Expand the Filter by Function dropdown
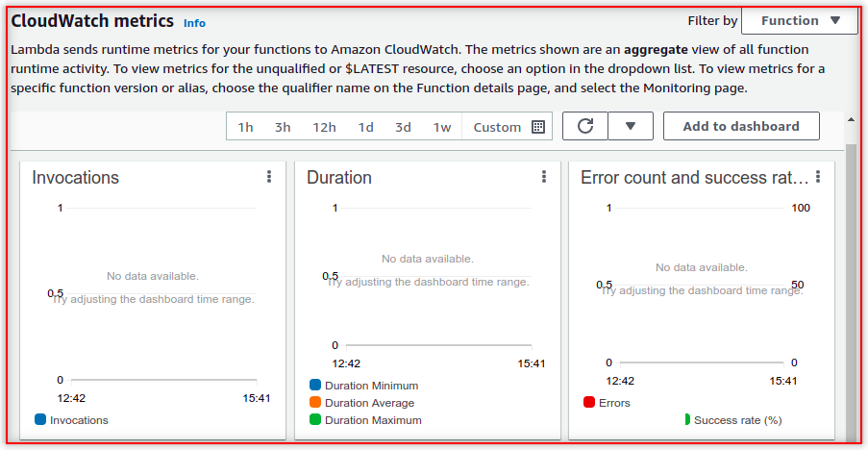Image resolution: width=868 pixels, height=450 pixels. point(800,20)
